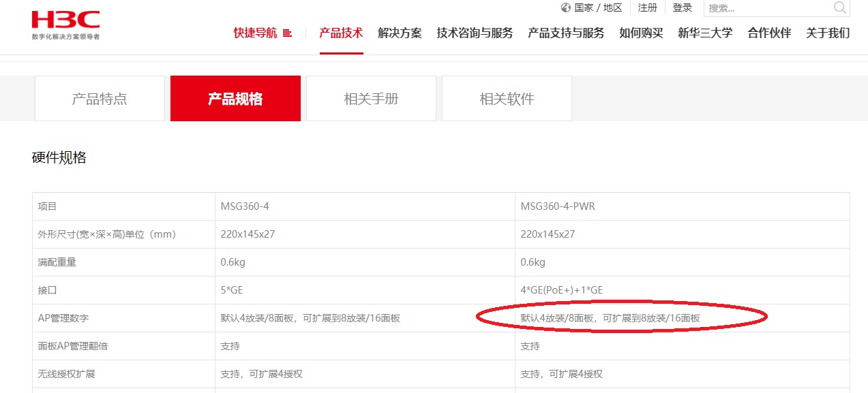Click the 外形尺寸(宽×深×高)单位（mm） row label
The image size is (868, 393).
tap(107, 234)
